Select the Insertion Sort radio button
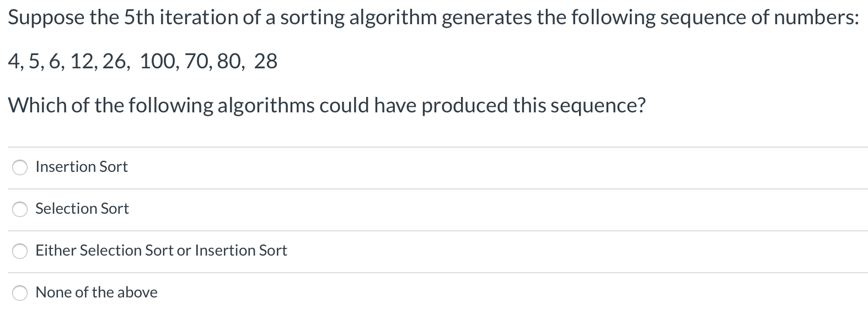This screenshot has height=325, width=868. pyautogui.click(x=20, y=167)
